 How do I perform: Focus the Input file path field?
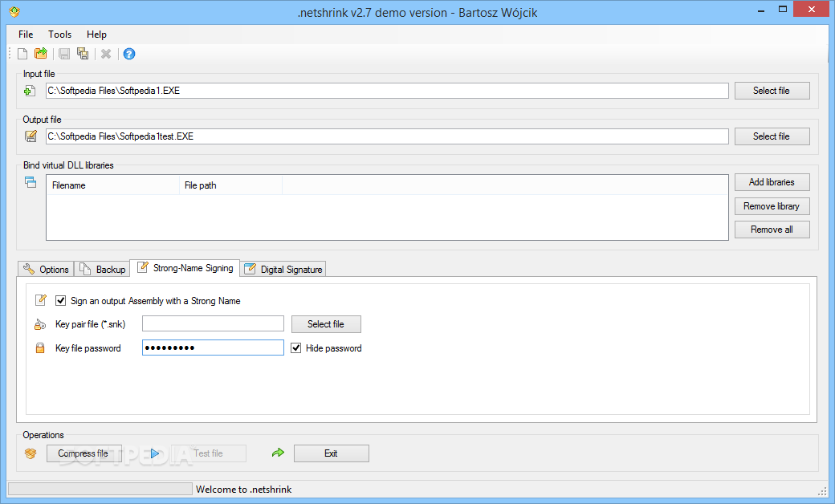point(387,91)
